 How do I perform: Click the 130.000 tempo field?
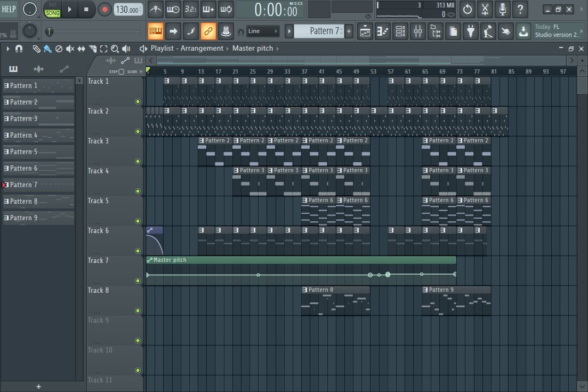tap(128, 10)
